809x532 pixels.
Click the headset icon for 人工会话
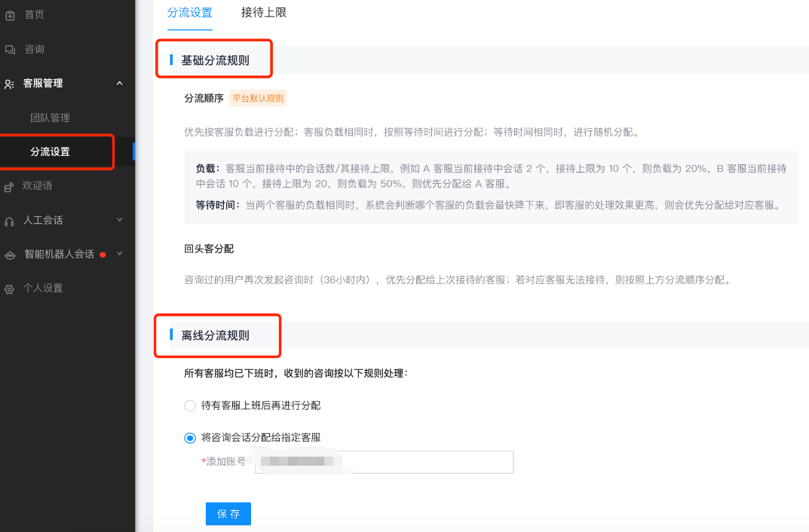pyautogui.click(x=10, y=219)
